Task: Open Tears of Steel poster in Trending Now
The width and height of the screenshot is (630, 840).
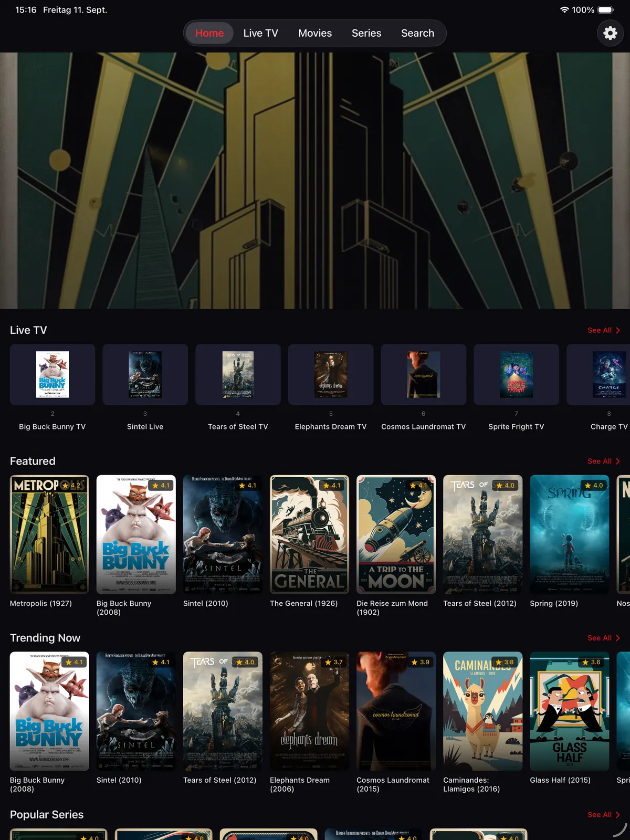Action: tap(223, 711)
